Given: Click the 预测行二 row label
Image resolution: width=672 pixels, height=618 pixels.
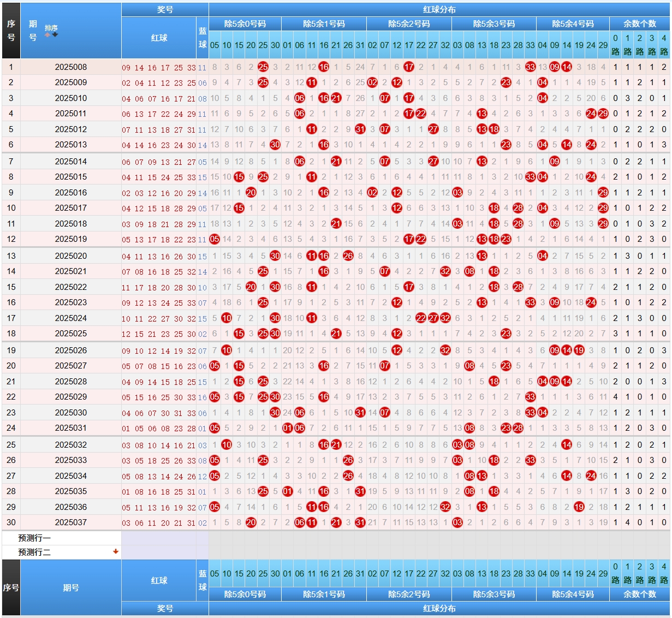Looking at the screenshot, I should (x=34, y=552).
